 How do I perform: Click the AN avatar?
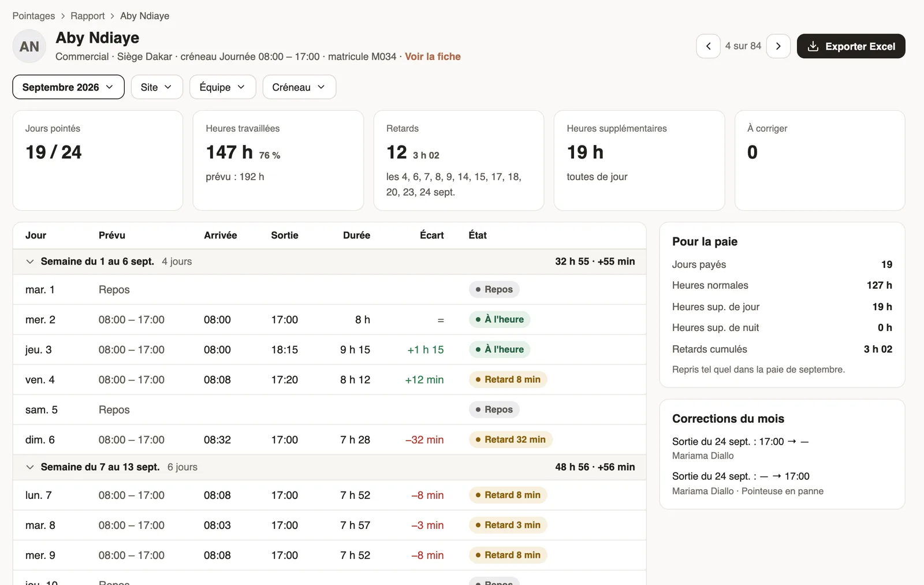point(29,46)
